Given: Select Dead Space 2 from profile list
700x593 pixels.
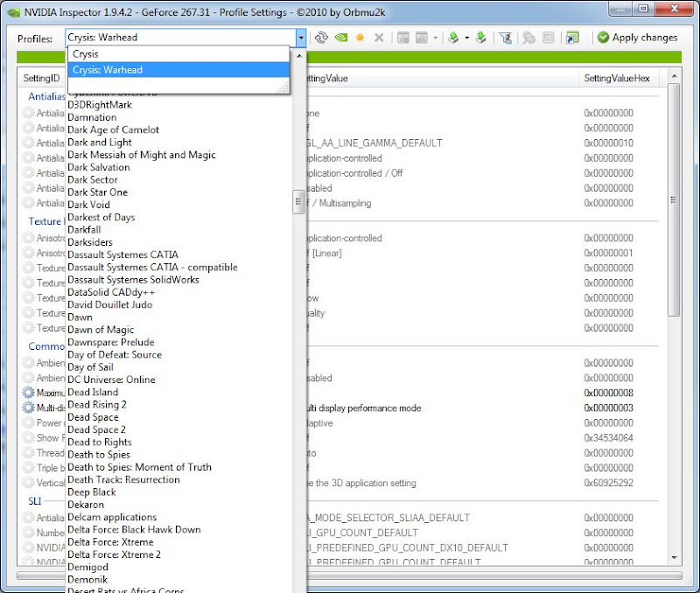Looking at the screenshot, I should 96,429.
